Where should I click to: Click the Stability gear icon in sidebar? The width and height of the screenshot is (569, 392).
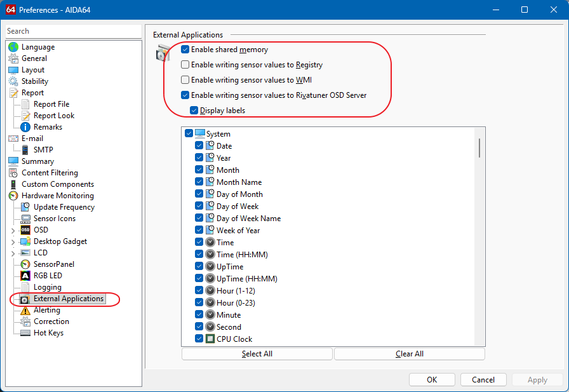coord(13,81)
